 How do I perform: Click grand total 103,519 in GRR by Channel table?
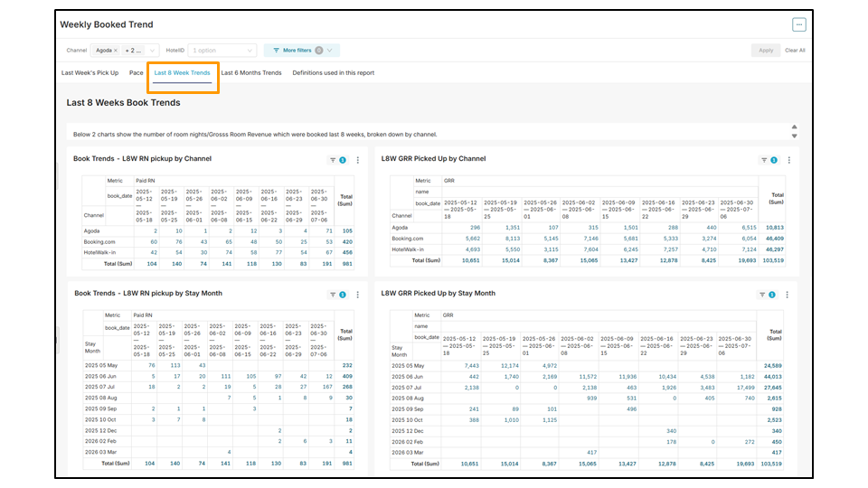click(x=772, y=260)
